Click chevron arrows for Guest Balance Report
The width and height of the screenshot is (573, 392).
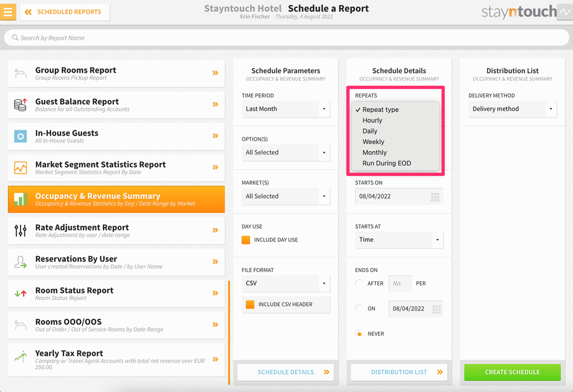[x=215, y=105]
